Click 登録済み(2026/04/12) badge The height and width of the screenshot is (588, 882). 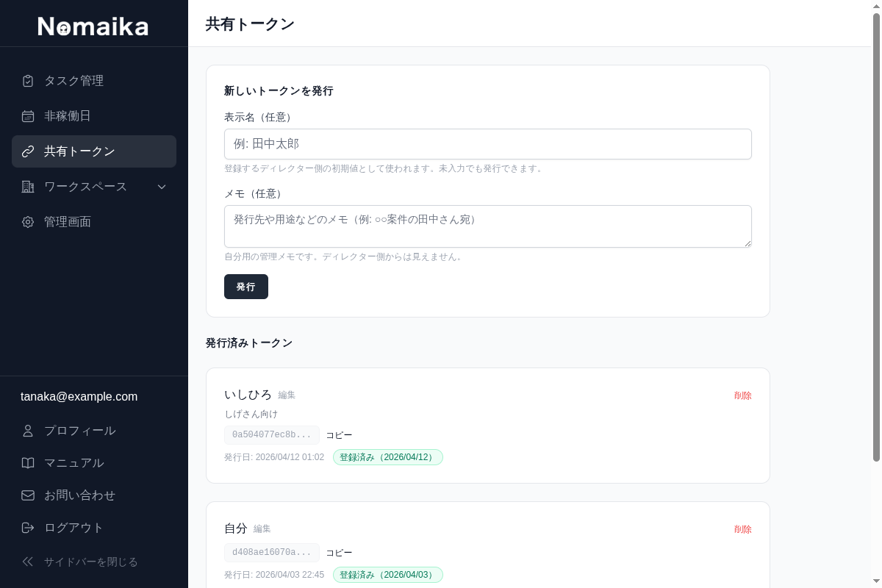pos(388,457)
